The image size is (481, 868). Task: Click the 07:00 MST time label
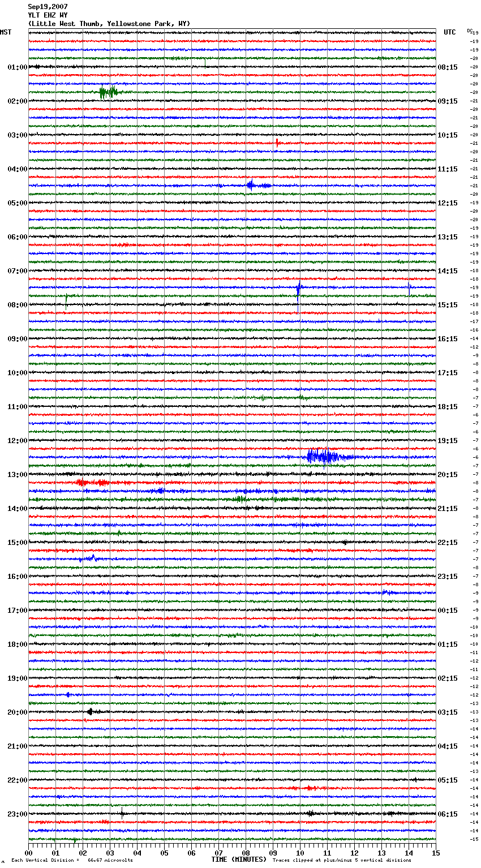coord(18,271)
